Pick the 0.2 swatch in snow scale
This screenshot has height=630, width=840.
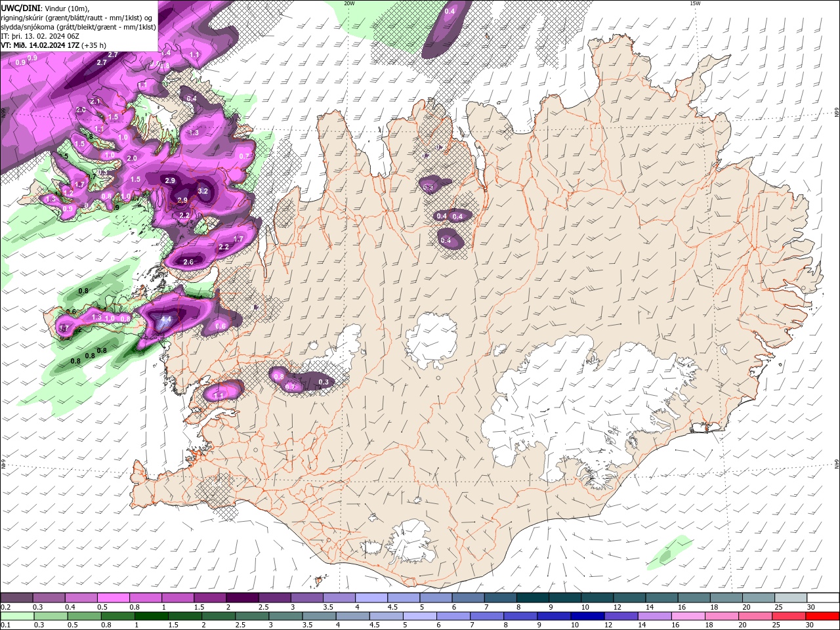coord(16,598)
